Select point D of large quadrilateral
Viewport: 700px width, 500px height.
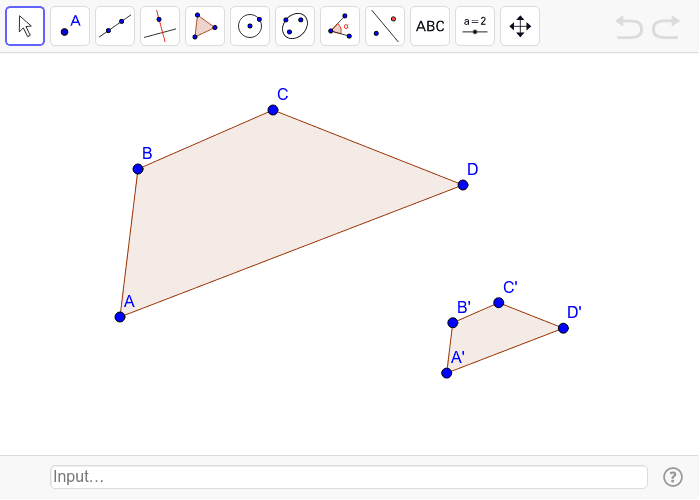463,185
